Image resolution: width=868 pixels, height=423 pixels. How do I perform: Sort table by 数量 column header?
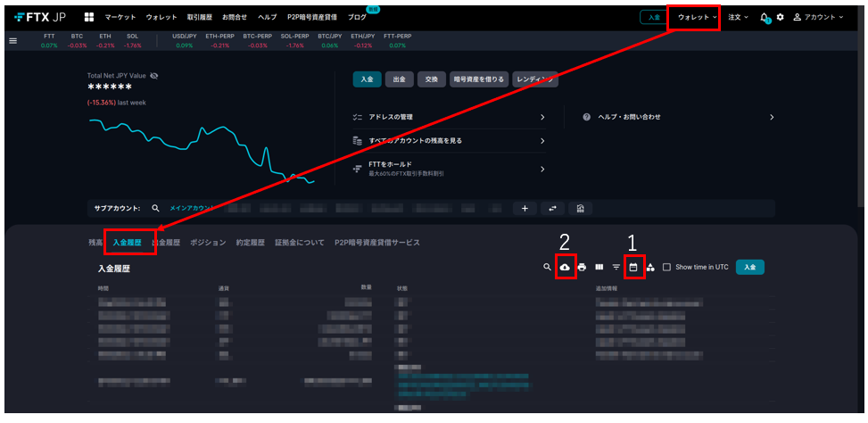pyautogui.click(x=366, y=287)
